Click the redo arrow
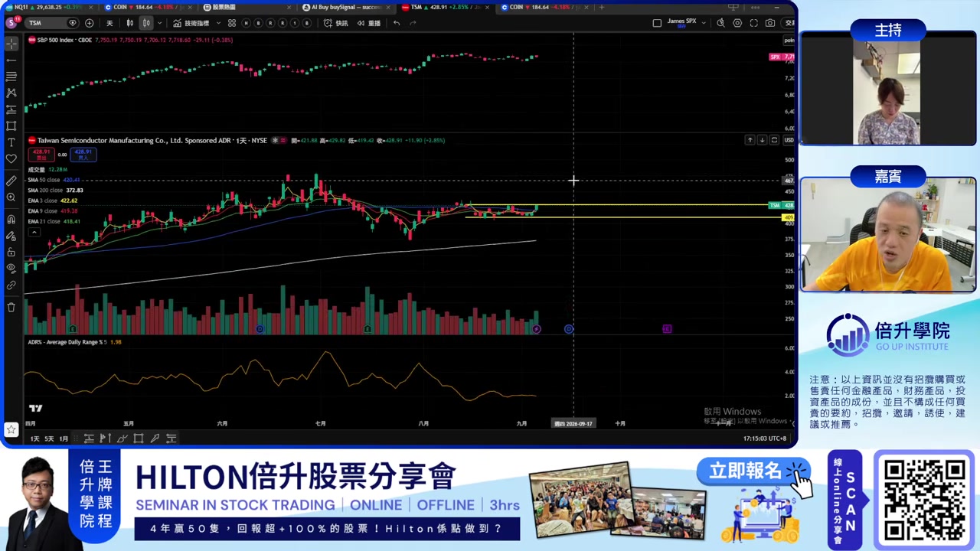The width and height of the screenshot is (980, 551). point(413,23)
